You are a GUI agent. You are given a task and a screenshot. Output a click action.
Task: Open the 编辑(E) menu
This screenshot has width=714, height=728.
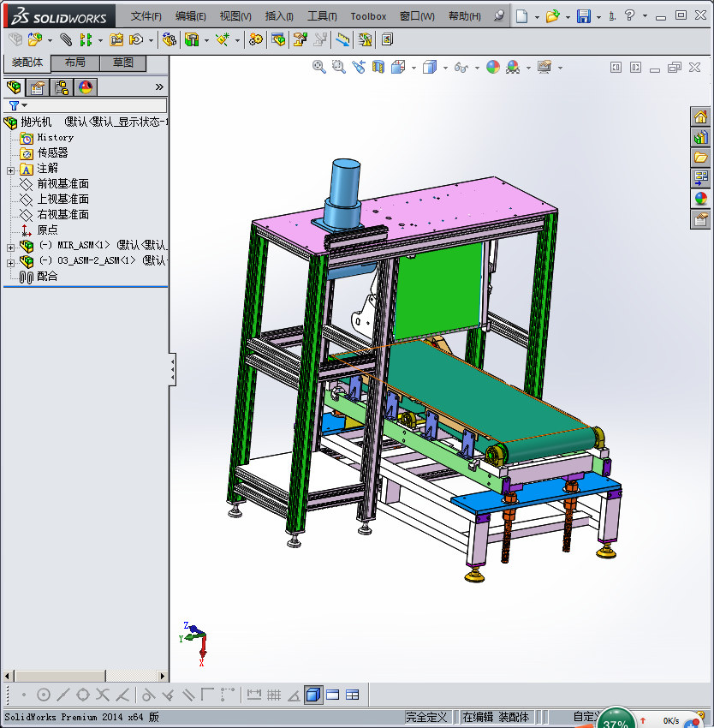coord(191,16)
